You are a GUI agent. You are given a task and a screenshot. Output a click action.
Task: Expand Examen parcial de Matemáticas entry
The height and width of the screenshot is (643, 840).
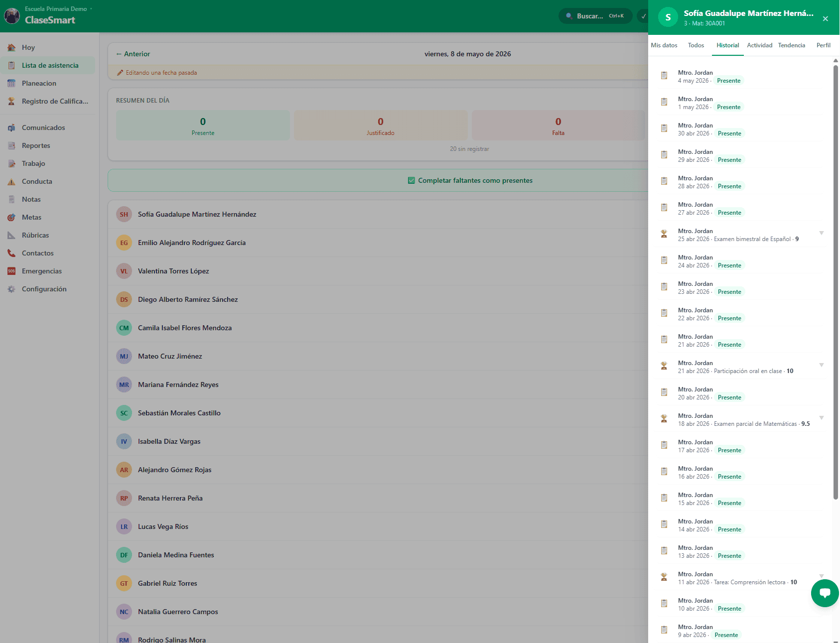pyautogui.click(x=821, y=418)
